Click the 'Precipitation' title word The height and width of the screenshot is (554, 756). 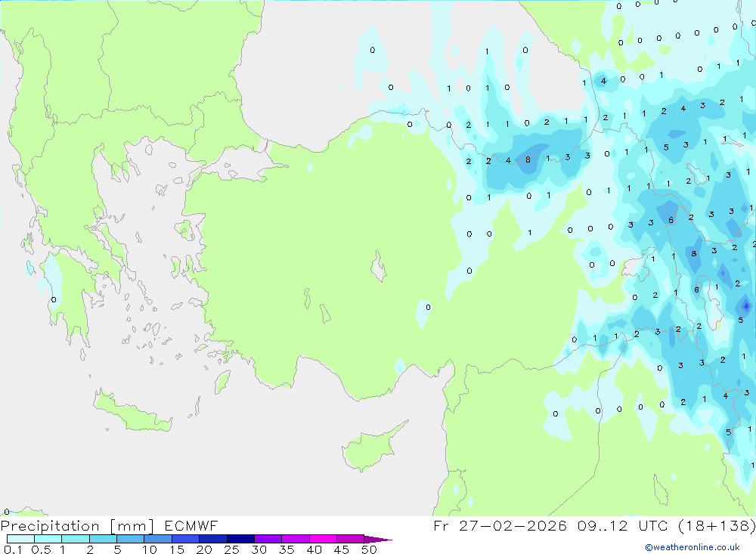[50, 526]
